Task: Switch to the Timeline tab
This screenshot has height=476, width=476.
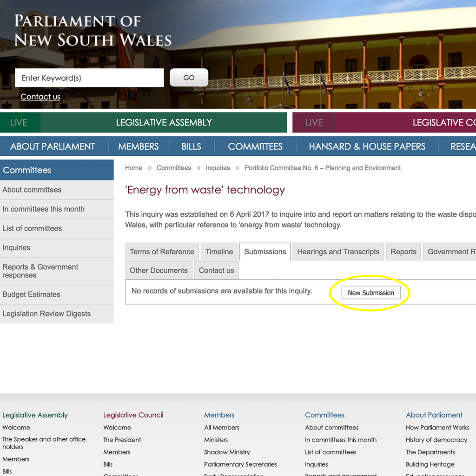Action: tap(219, 251)
